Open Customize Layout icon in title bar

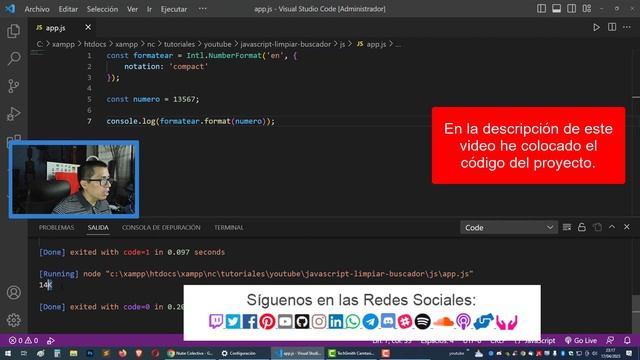pyautogui.click(x=587, y=9)
